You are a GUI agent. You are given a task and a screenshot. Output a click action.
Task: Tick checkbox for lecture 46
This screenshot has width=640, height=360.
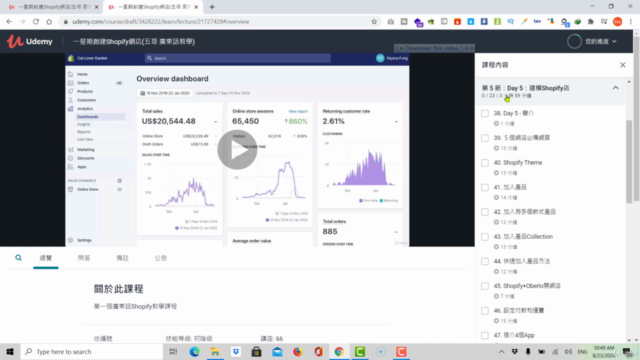coord(485,311)
